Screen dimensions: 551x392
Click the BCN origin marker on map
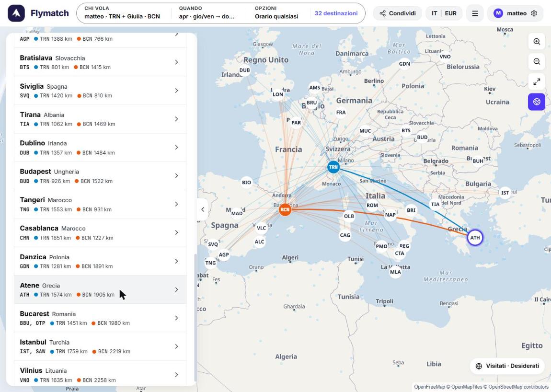point(285,209)
